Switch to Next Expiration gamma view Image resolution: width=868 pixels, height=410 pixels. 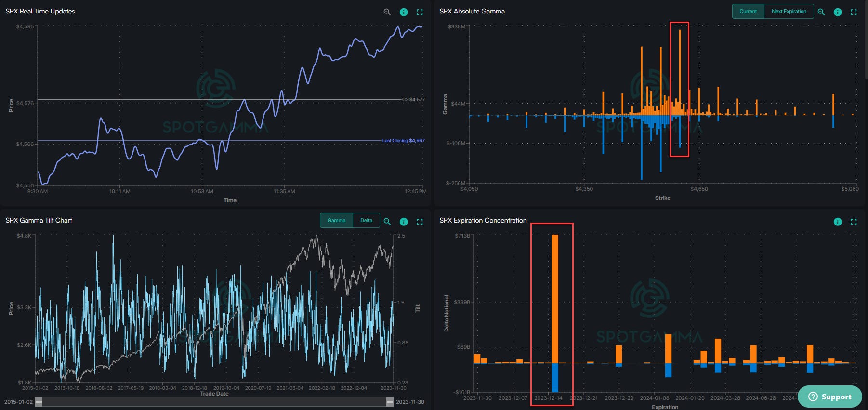[789, 12]
